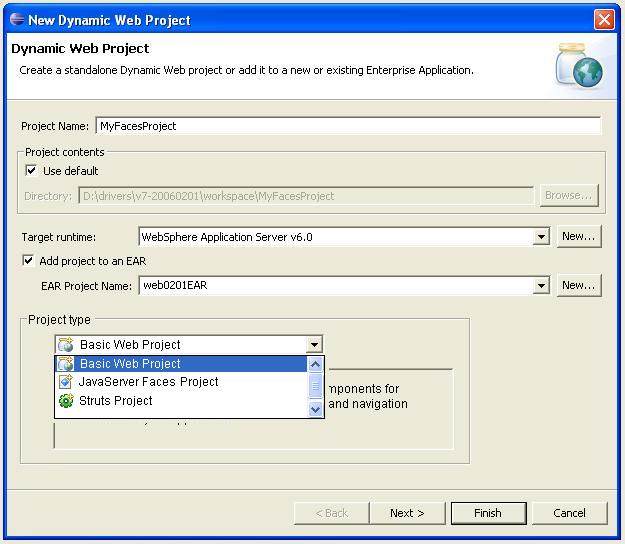Click the 'and navigation' description text
The width and height of the screenshot is (625, 544).
(368, 404)
